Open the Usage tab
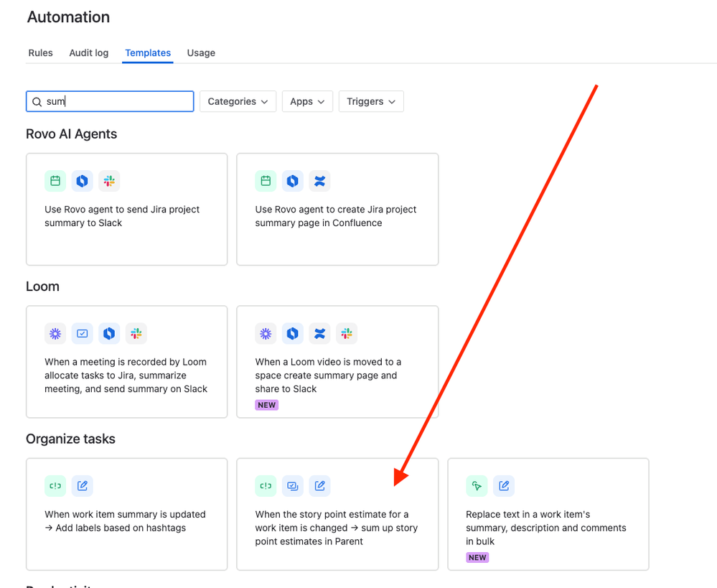Screen dimensions: 717x588 pos(201,52)
